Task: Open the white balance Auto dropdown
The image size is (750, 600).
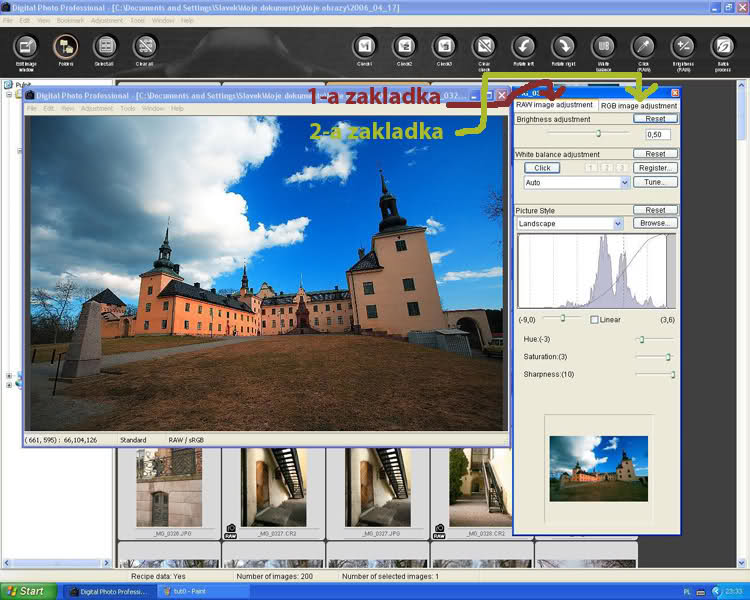Action: (576, 182)
